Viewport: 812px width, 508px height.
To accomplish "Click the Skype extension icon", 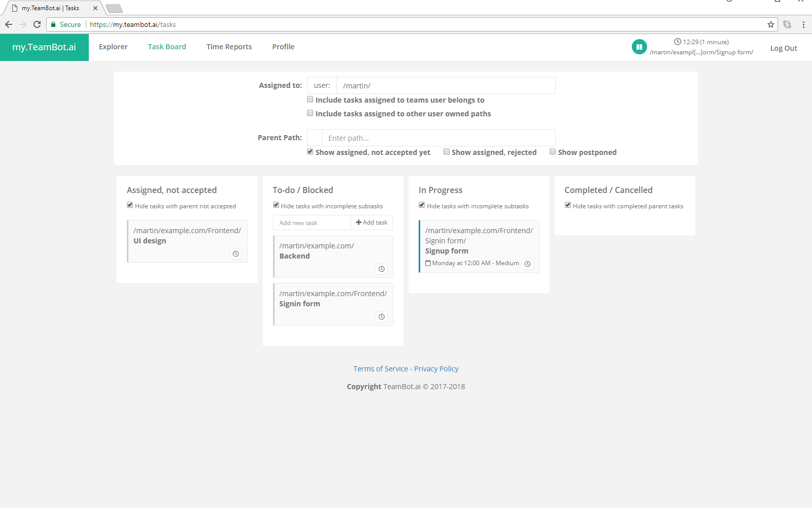I will point(787,24).
